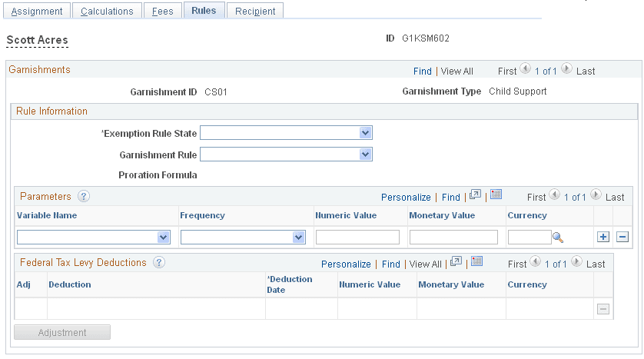The height and width of the screenshot is (359, 644).
Task: Click the Personalize link in Parameters
Action: point(406,198)
